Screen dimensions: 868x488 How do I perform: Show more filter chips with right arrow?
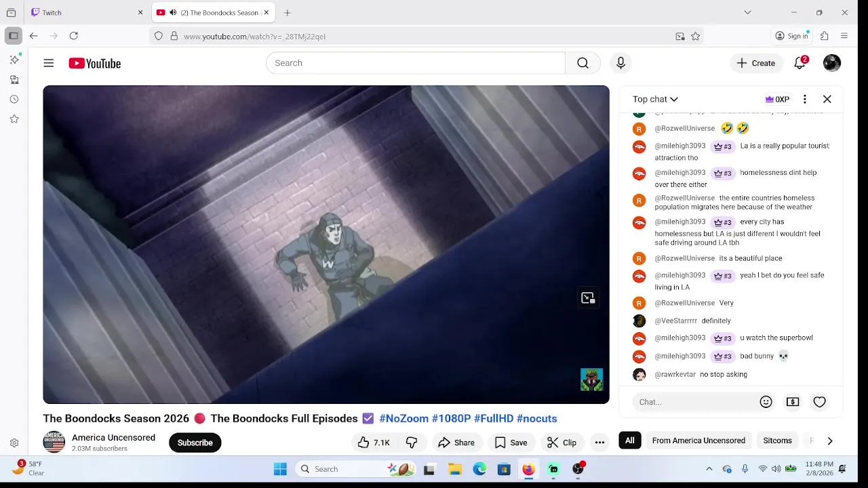click(x=830, y=441)
